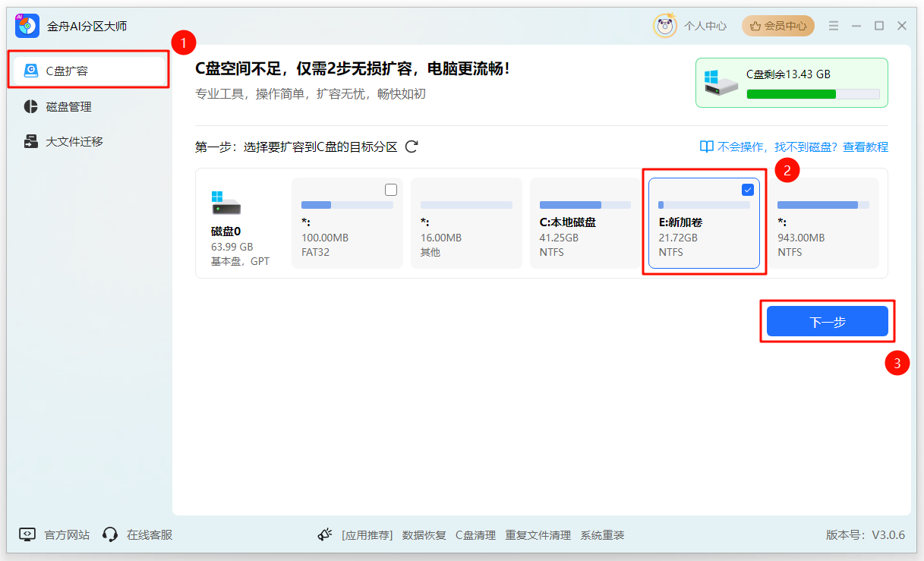Click the 第一步 instruction text
This screenshot has width=924, height=561.
296,147
